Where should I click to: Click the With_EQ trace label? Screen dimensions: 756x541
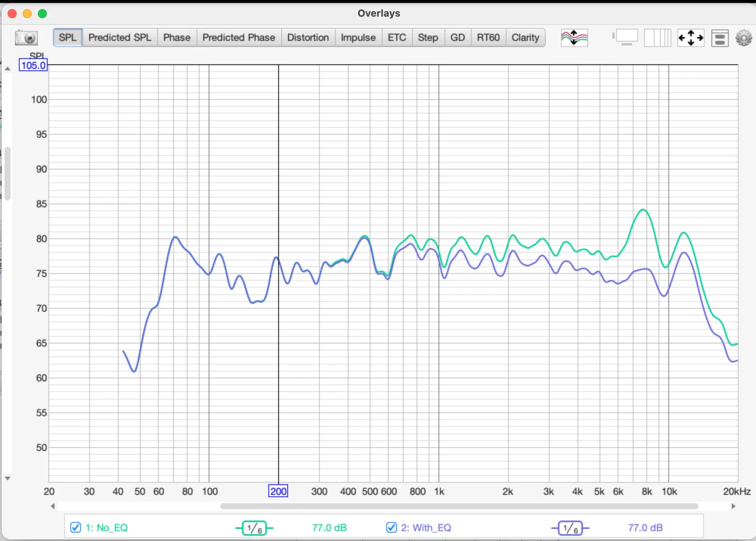click(426, 528)
